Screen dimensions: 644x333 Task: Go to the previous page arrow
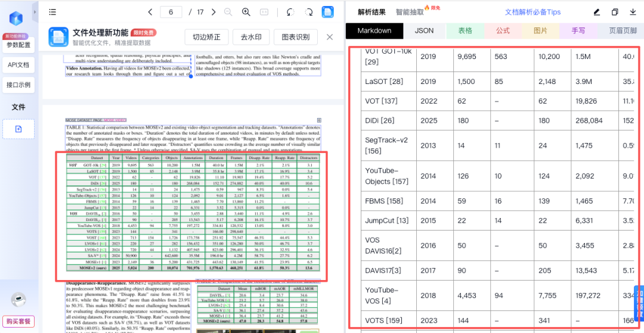pos(150,12)
